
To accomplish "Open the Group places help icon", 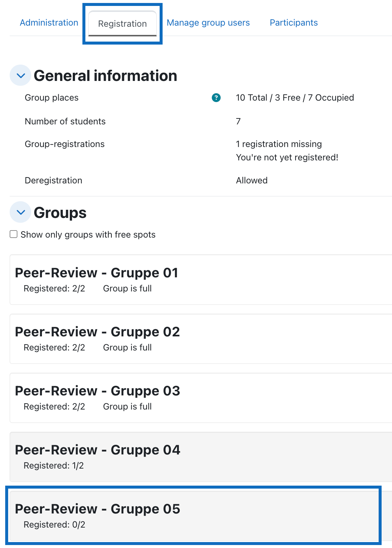I will point(216,98).
